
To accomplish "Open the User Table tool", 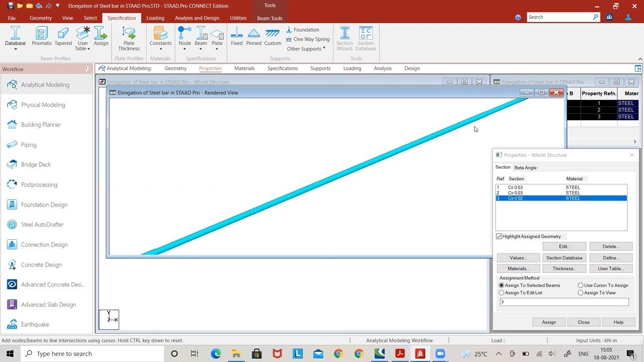I will pyautogui.click(x=83, y=38).
